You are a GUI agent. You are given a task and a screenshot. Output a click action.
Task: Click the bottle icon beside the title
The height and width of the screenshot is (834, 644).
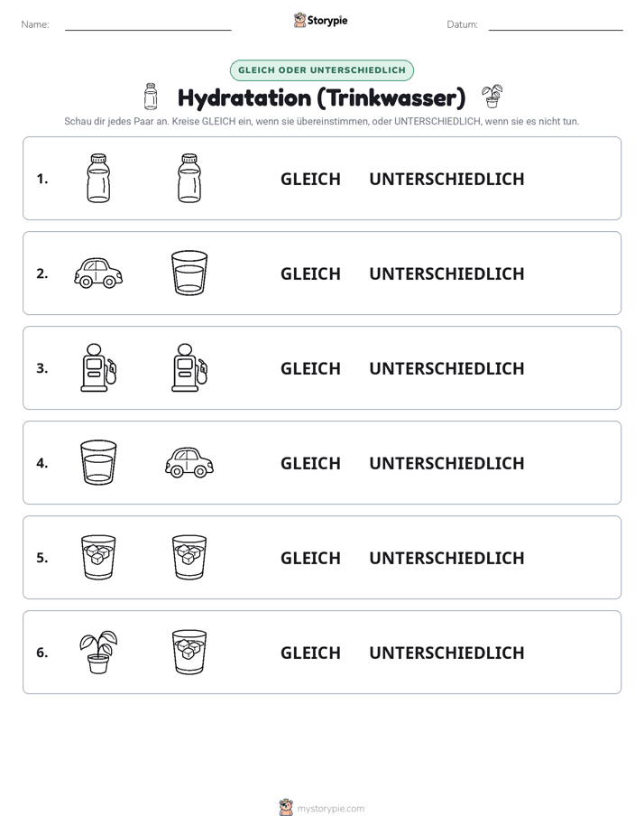pos(151,97)
